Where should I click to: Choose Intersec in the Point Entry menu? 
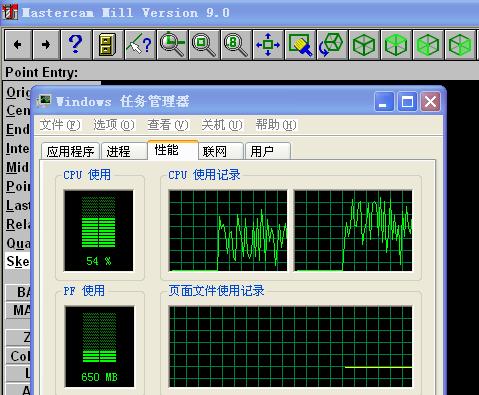pyautogui.click(x=18, y=148)
